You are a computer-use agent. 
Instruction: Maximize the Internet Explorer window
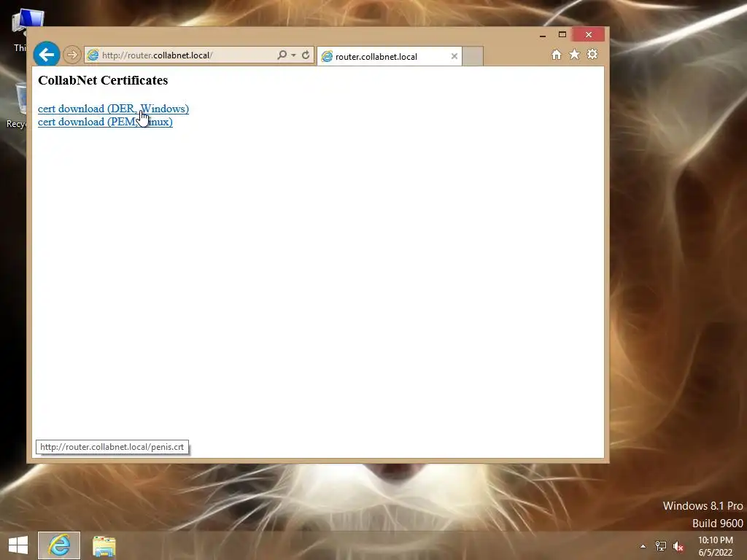point(562,35)
